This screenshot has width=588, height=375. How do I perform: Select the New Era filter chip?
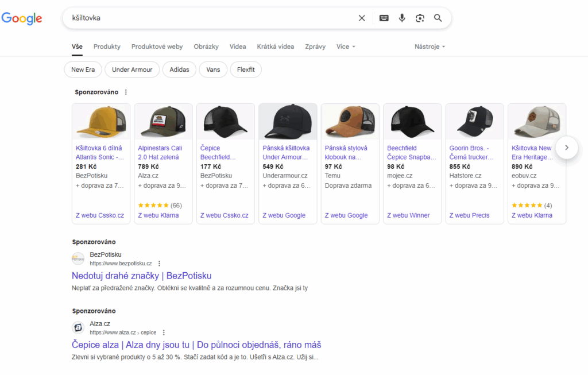[x=83, y=69]
